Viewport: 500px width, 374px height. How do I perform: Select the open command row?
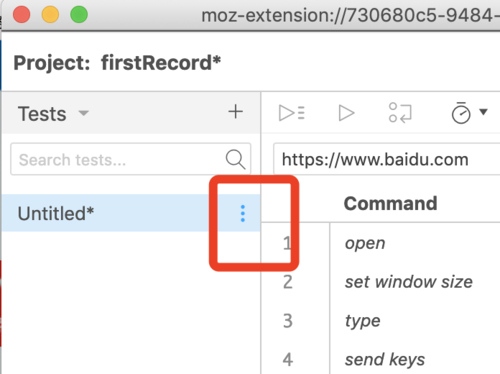(x=381, y=243)
